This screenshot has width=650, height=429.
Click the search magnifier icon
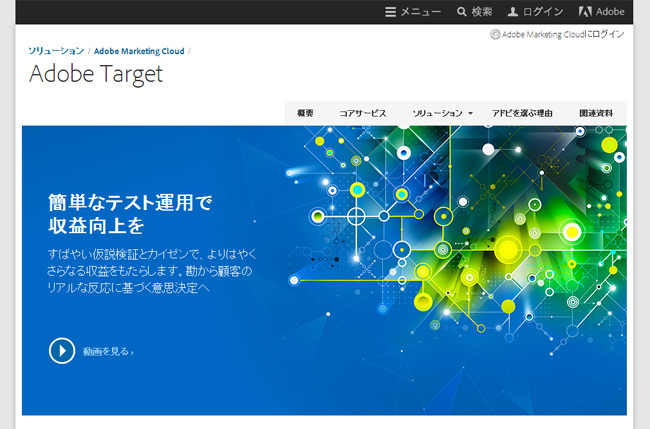[461, 12]
